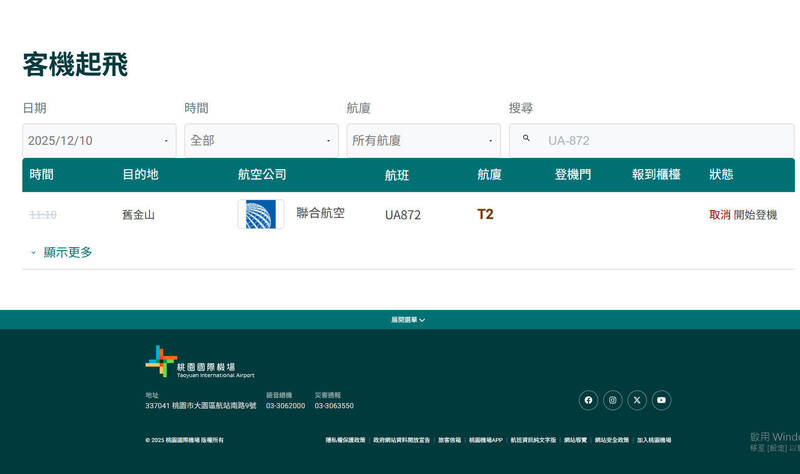The width and height of the screenshot is (800, 474).
Task: Click the © 2025 copyright notice
Action: tap(184, 440)
